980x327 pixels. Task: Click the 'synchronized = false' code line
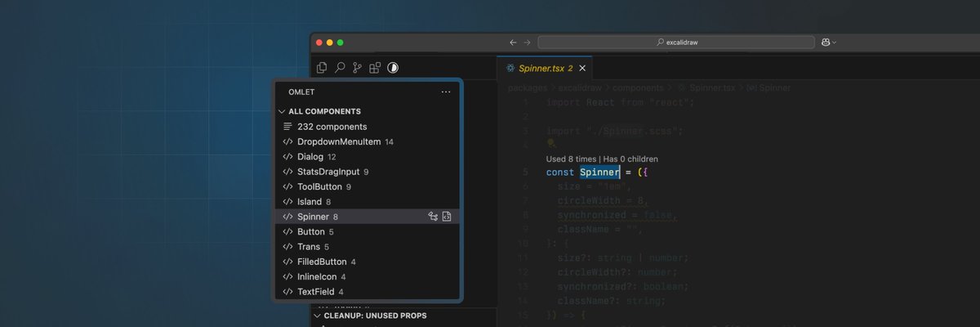[x=617, y=215]
